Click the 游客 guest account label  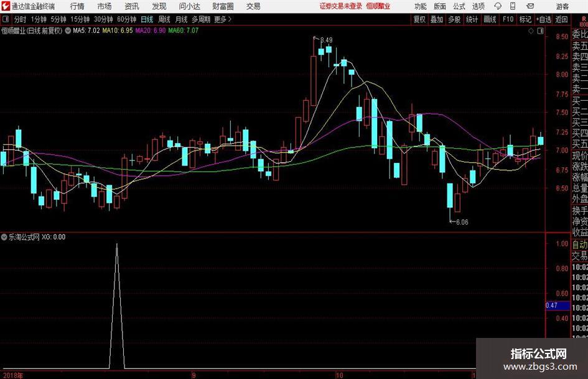pos(562,6)
